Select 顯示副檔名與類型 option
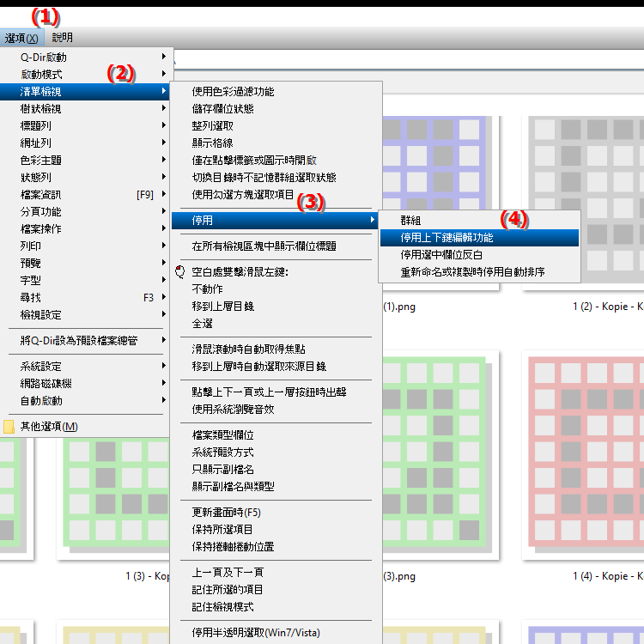The height and width of the screenshot is (644, 644). click(x=276, y=487)
